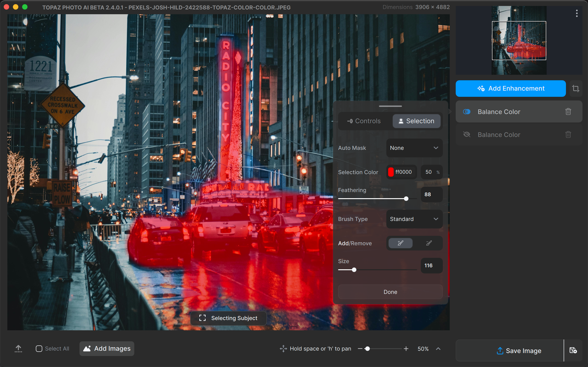The image size is (588, 367).
Task: Click the crop tool icon
Action: click(575, 88)
